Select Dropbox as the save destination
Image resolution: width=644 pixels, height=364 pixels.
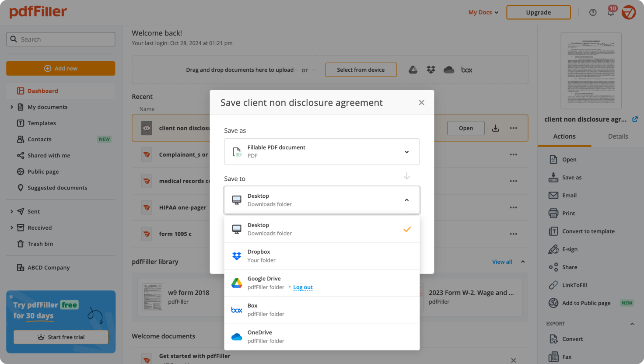[322, 256]
